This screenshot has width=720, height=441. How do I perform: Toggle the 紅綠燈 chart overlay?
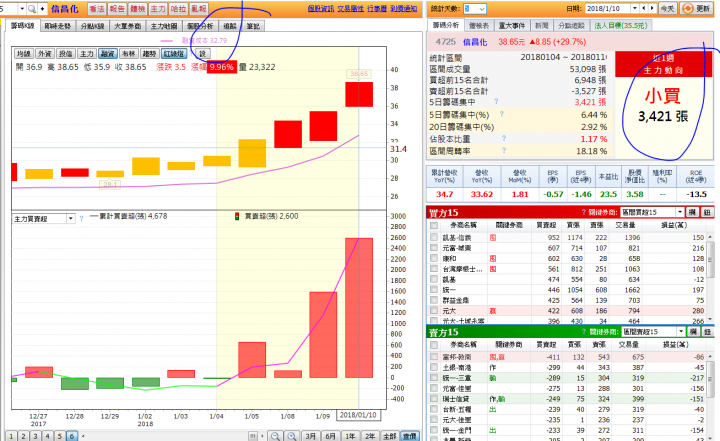click(x=174, y=54)
